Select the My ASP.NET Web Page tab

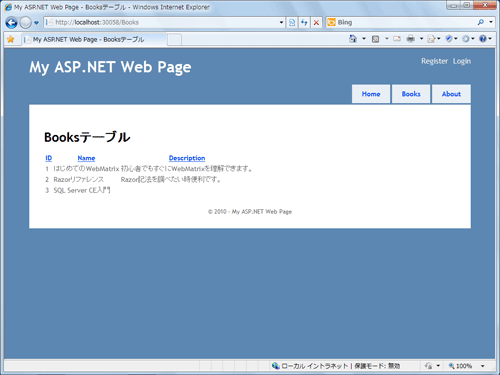(x=94, y=39)
